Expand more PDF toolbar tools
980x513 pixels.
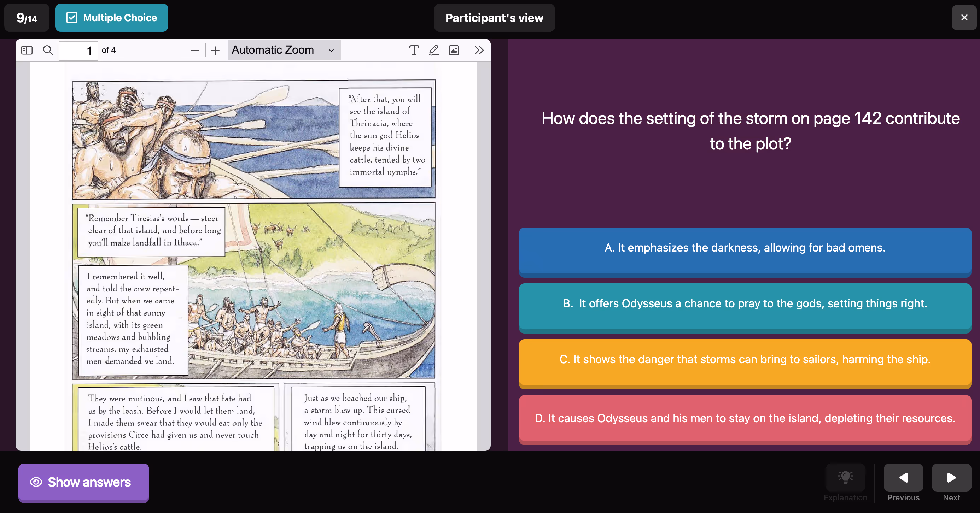(479, 50)
